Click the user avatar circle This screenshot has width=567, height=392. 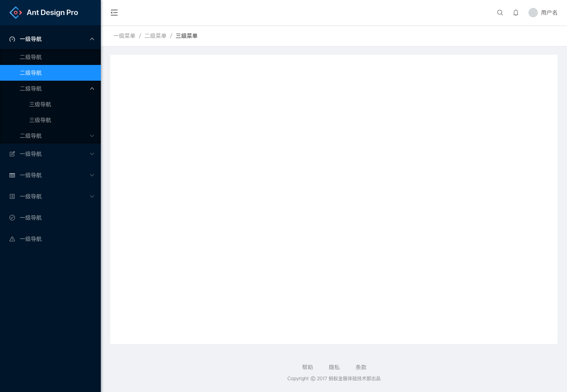[x=533, y=13]
